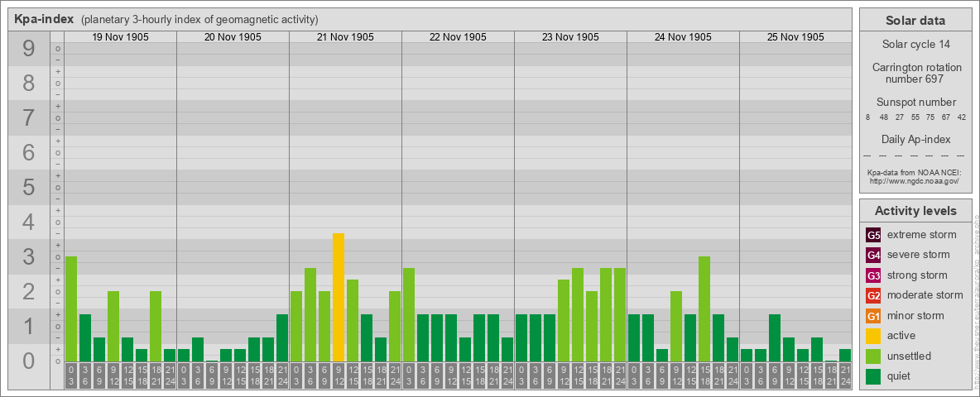
Task: Select the '20 Nov 1905' date header
Action: (x=233, y=37)
